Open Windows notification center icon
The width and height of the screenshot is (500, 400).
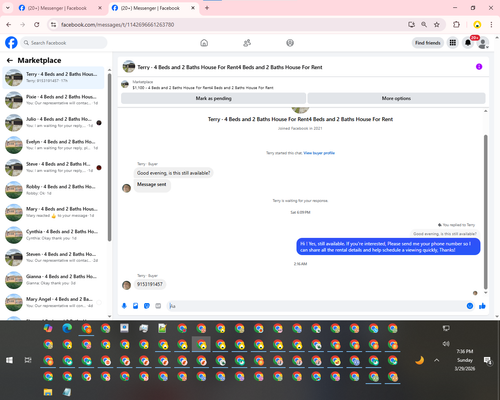488,360
